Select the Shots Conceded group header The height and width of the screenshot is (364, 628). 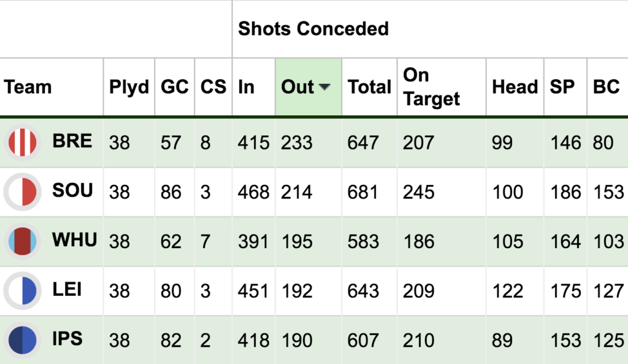tap(313, 29)
